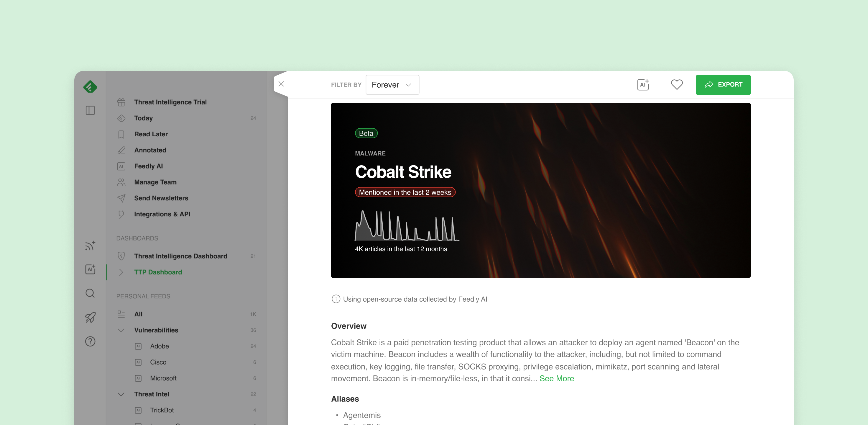This screenshot has width=868, height=425.
Task: Click the Cobalt Strike title
Action: point(403,172)
